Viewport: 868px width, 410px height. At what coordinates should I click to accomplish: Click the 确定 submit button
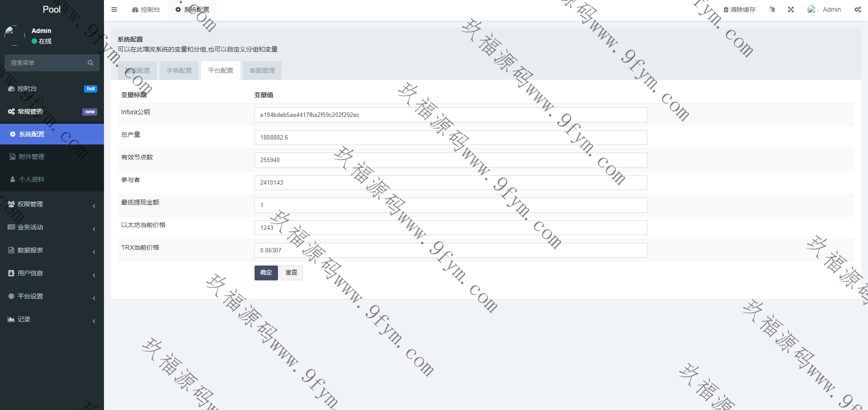pos(266,273)
